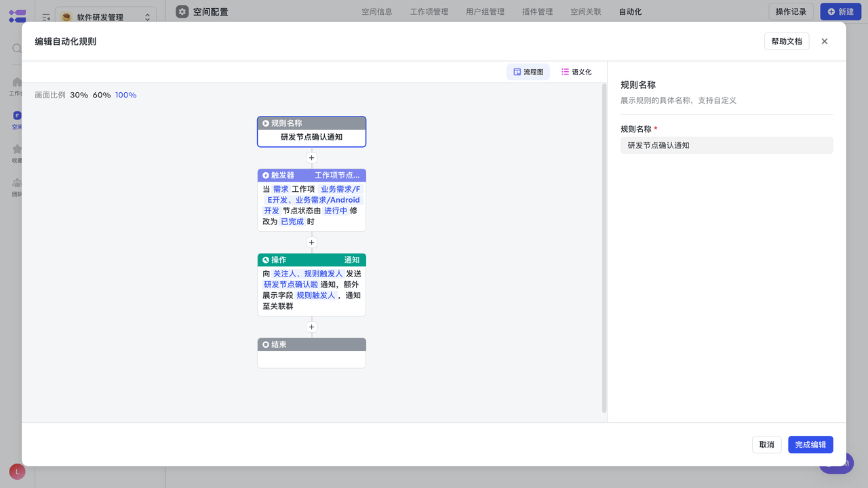Viewport: 868px width, 488px height.
Task: Set canvas scale to 30%
Action: (x=79, y=95)
